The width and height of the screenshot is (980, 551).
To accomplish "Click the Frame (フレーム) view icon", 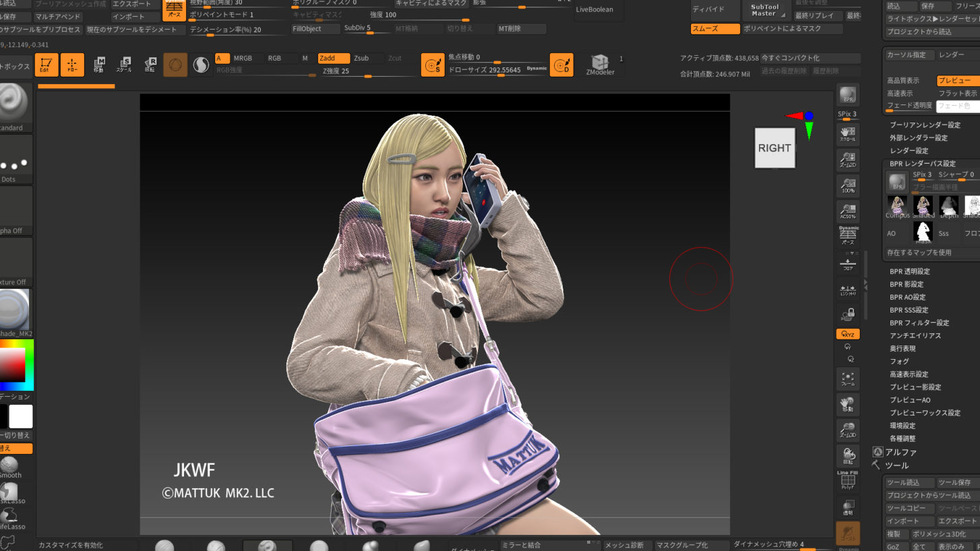I will pos(848,379).
